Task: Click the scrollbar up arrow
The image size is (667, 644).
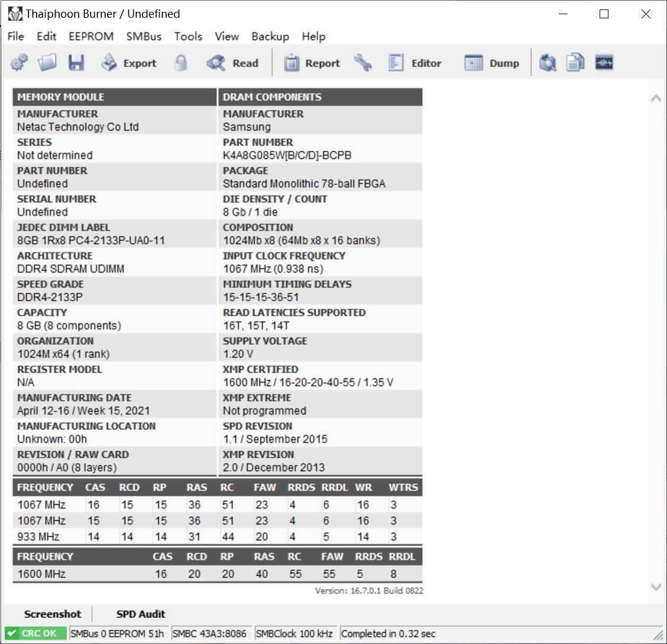Action: pos(656,99)
